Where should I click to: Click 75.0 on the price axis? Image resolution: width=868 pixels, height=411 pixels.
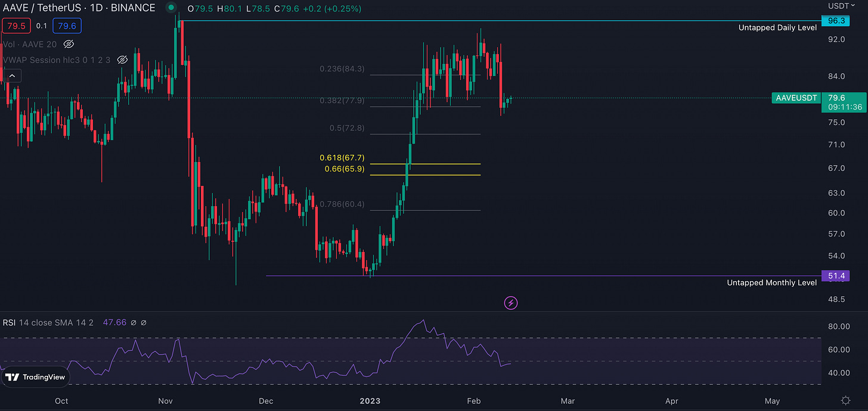pyautogui.click(x=836, y=122)
